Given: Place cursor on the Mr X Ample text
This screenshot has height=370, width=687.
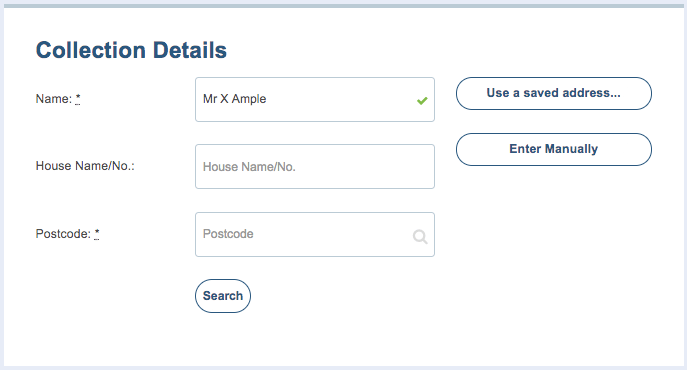Looking at the screenshot, I should pos(234,99).
